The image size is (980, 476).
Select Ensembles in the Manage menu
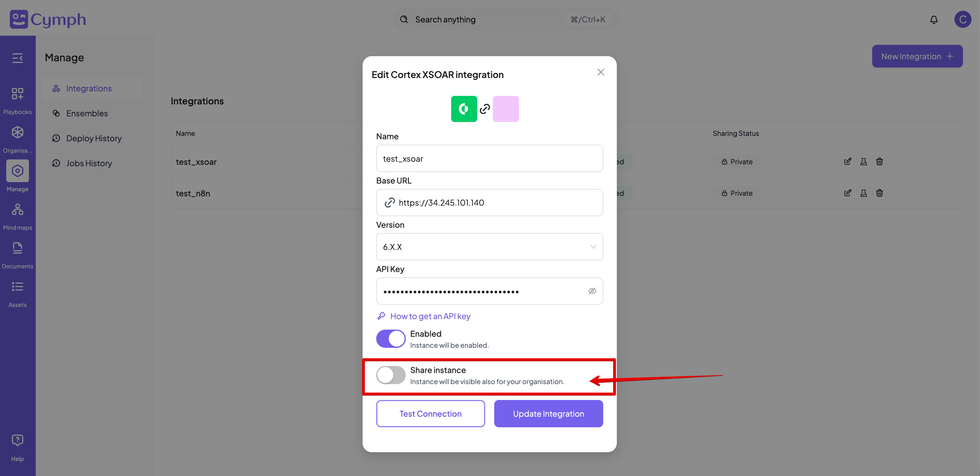click(87, 113)
